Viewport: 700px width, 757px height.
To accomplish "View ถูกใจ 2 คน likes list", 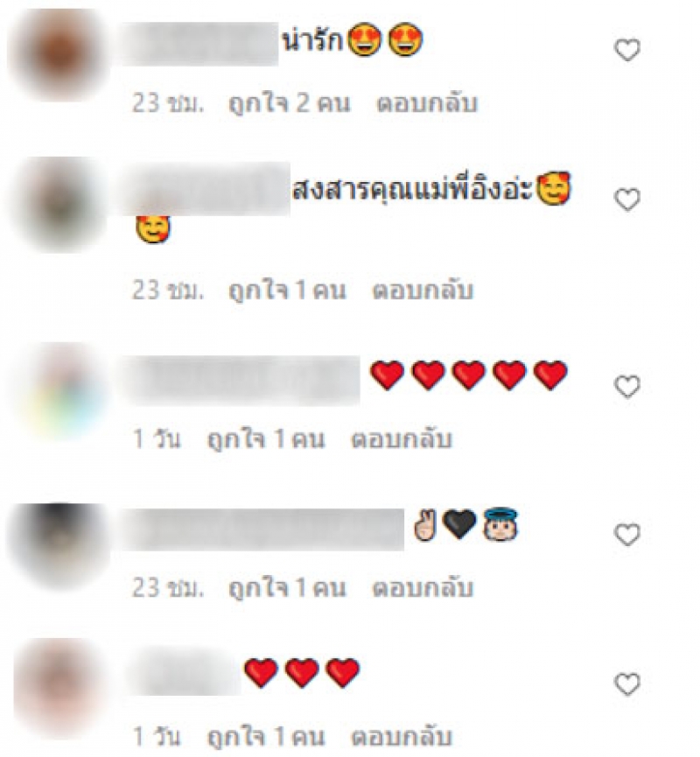I will coord(289,104).
